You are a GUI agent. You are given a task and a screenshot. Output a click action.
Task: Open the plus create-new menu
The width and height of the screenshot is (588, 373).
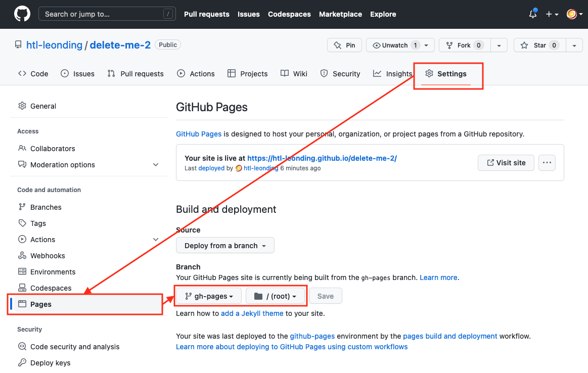[552, 14]
